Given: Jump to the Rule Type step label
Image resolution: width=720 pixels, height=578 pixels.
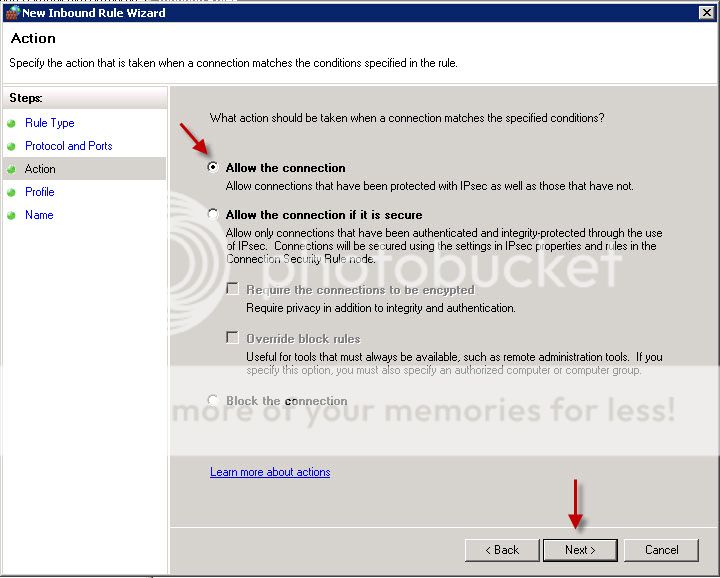Looking at the screenshot, I should pos(50,123).
